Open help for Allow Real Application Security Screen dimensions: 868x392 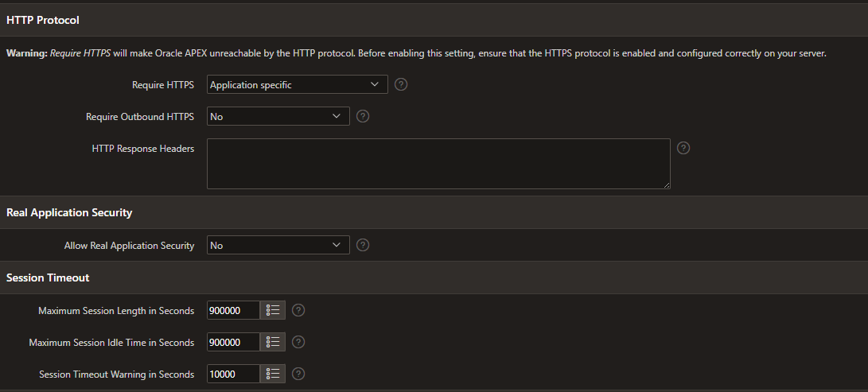click(363, 245)
